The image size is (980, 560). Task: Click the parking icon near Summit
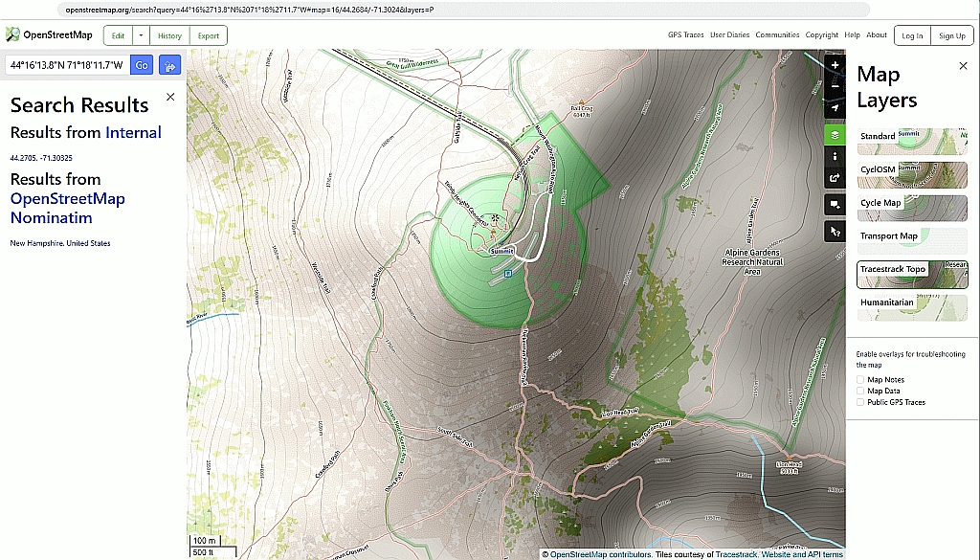[508, 274]
